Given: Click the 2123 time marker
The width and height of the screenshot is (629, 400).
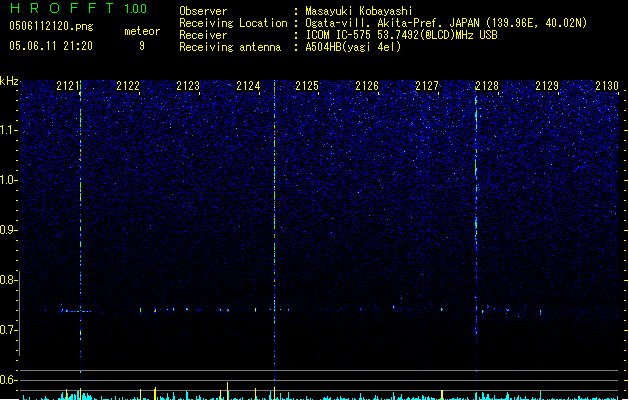Looking at the screenshot, I should pos(188,86).
